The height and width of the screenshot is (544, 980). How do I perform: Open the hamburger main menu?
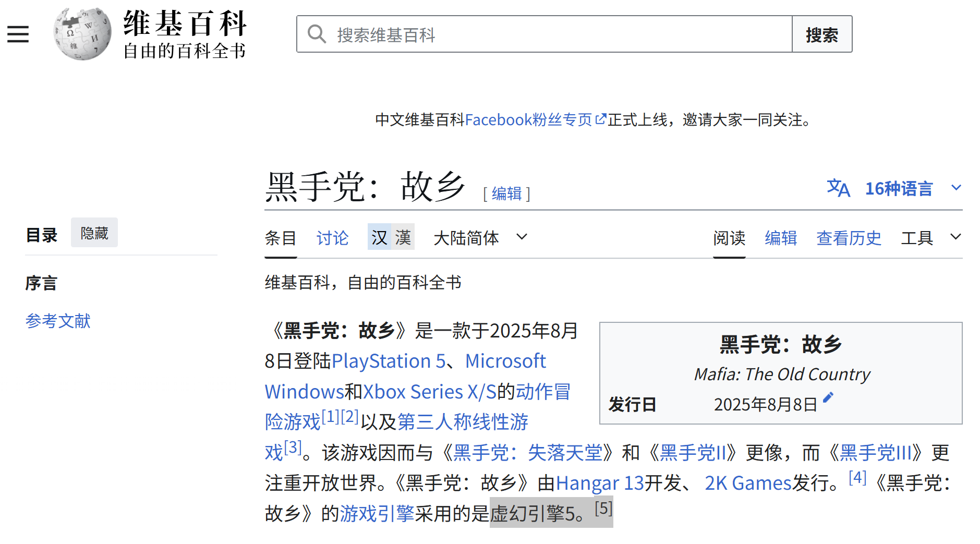tap(18, 34)
